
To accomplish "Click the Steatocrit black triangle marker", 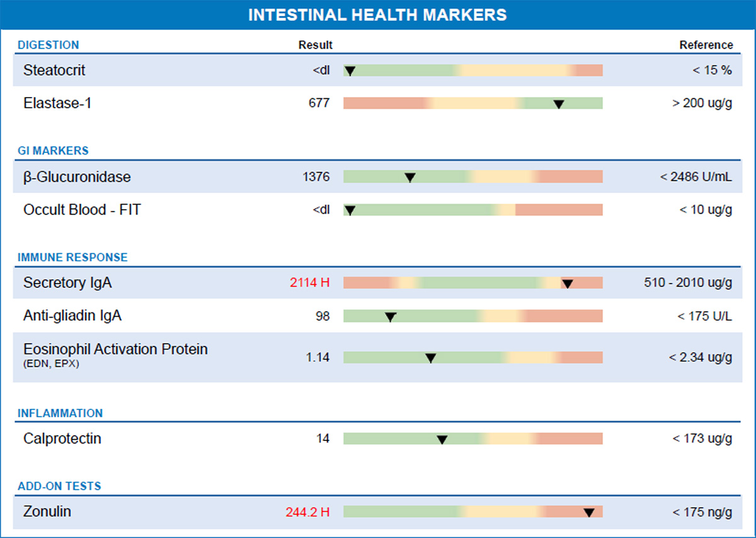I will [x=350, y=71].
